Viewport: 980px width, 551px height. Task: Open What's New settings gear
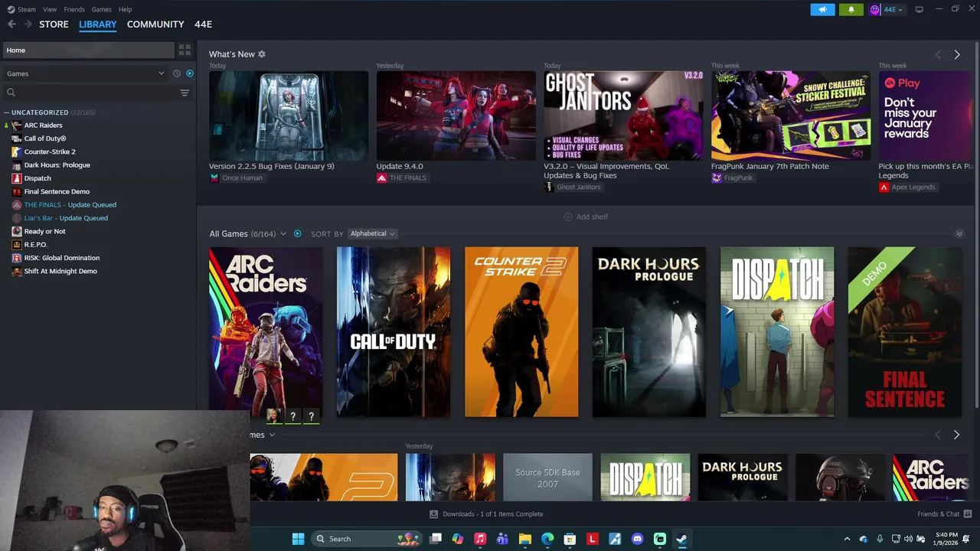pyautogui.click(x=262, y=54)
